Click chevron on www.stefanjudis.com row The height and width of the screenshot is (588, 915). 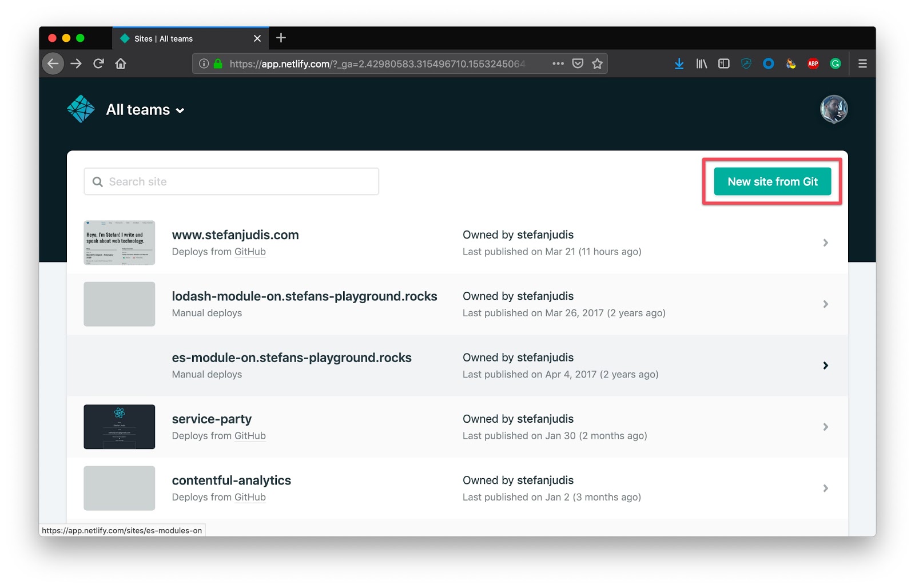(x=825, y=243)
